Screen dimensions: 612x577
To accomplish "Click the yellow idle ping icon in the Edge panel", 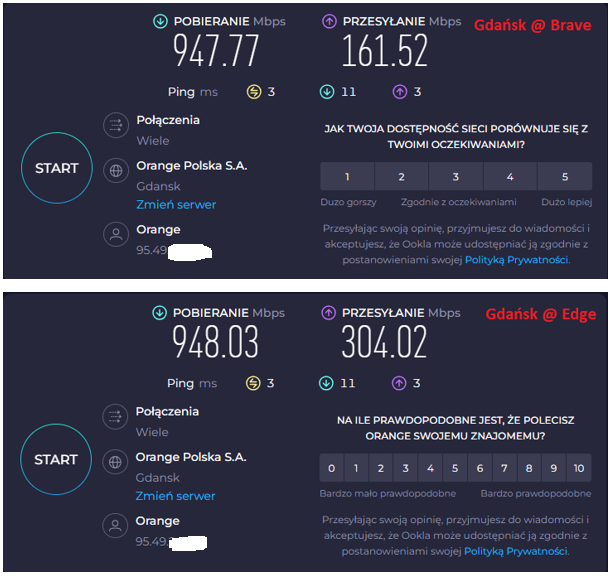I will pos(254,384).
